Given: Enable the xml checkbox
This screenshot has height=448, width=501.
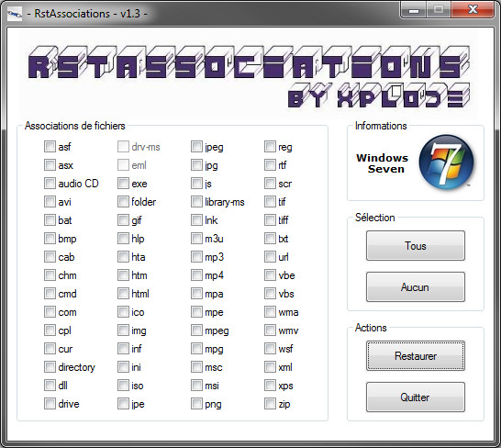Looking at the screenshot, I should tap(271, 367).
